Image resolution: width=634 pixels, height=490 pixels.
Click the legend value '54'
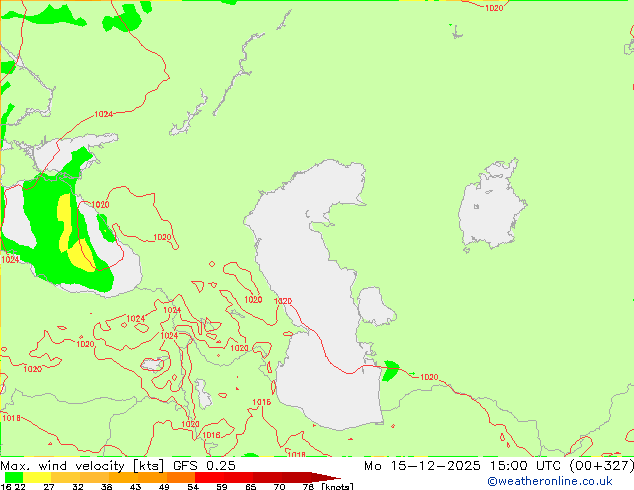[193, 487]
